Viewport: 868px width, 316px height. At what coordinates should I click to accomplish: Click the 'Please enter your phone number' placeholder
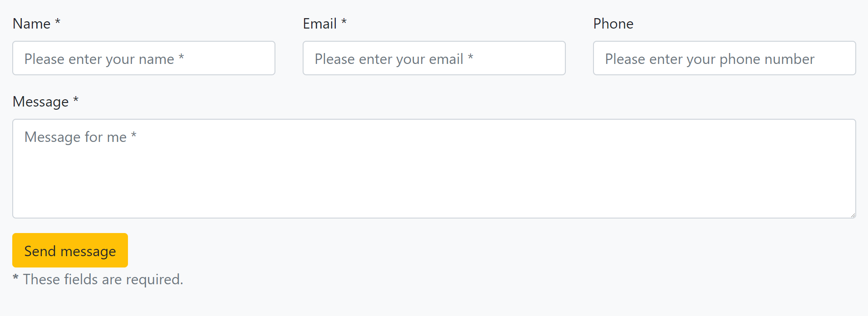710,59
